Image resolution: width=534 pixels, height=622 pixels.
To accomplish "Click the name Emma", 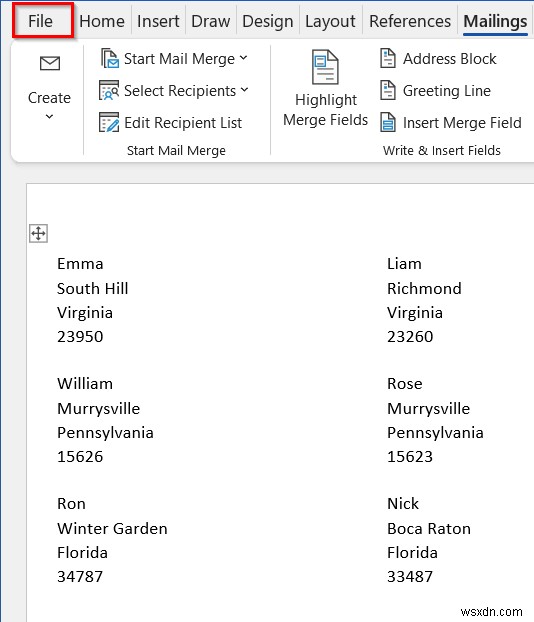I will coord(80,264).
